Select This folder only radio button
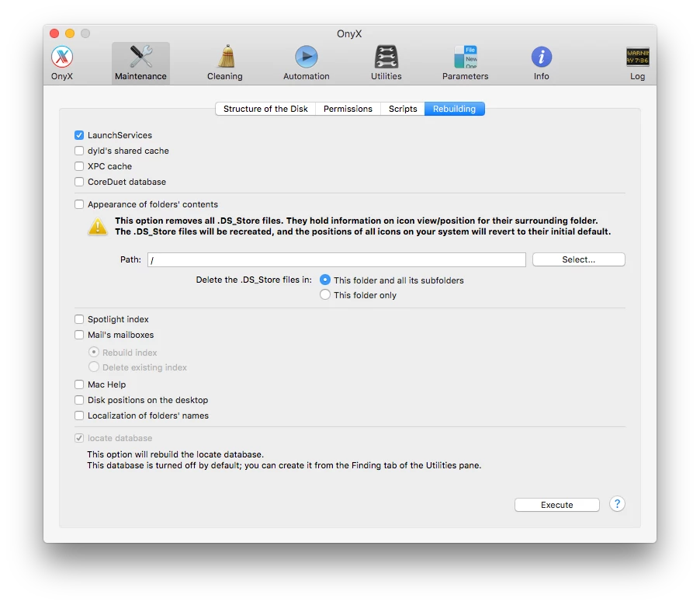This screenshot has width=700, height=605. (x=325, y=294)
